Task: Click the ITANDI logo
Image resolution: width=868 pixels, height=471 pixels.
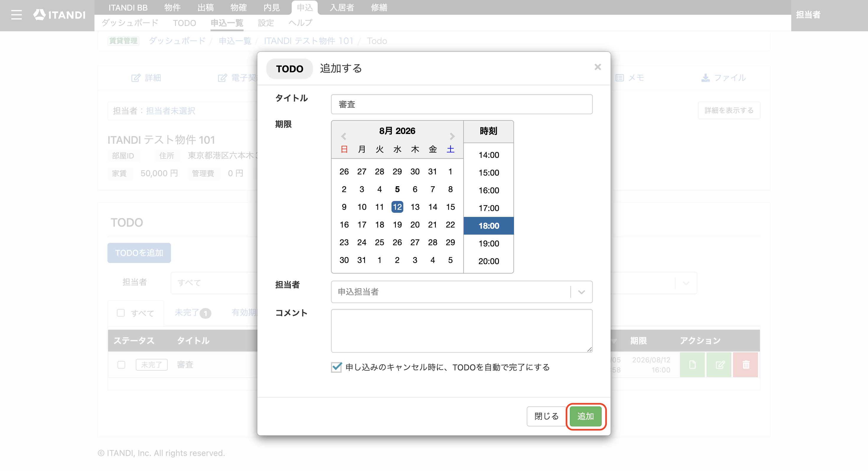Action: (x=59, y=15)
